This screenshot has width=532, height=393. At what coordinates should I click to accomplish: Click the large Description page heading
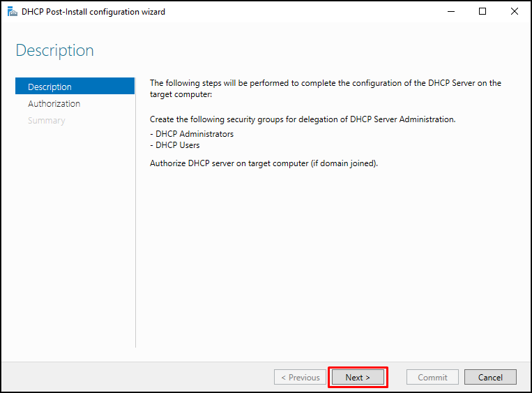(x=55, y=51)
